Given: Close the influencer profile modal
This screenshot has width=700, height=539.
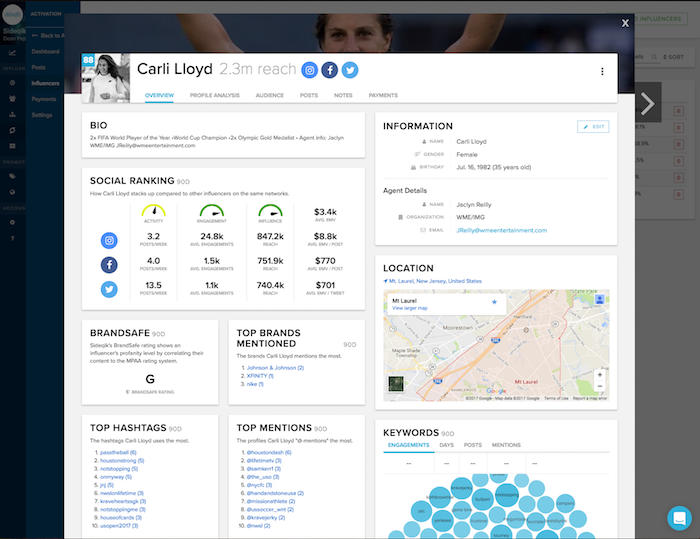Looking at the screenshot, I should (x=625, y=23).
